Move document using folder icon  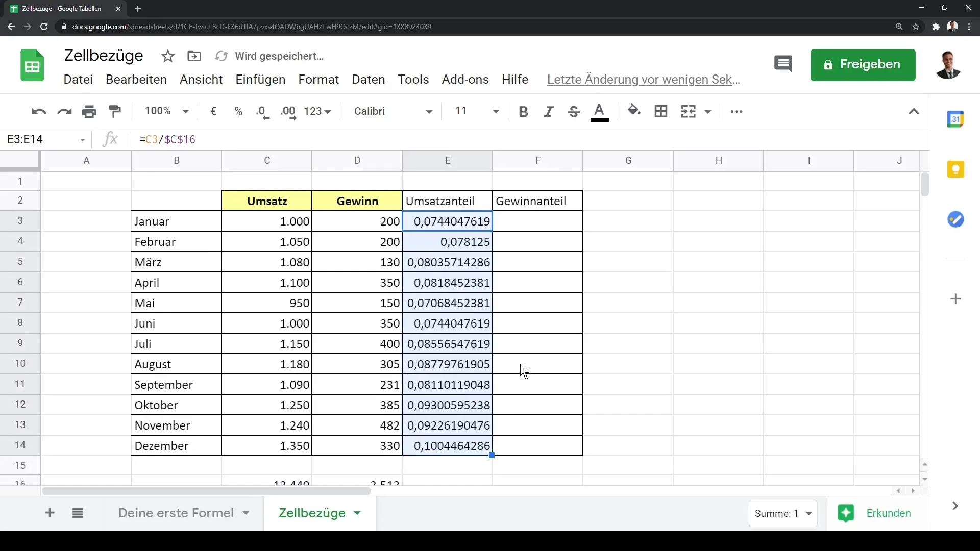(x=194, y=56)
